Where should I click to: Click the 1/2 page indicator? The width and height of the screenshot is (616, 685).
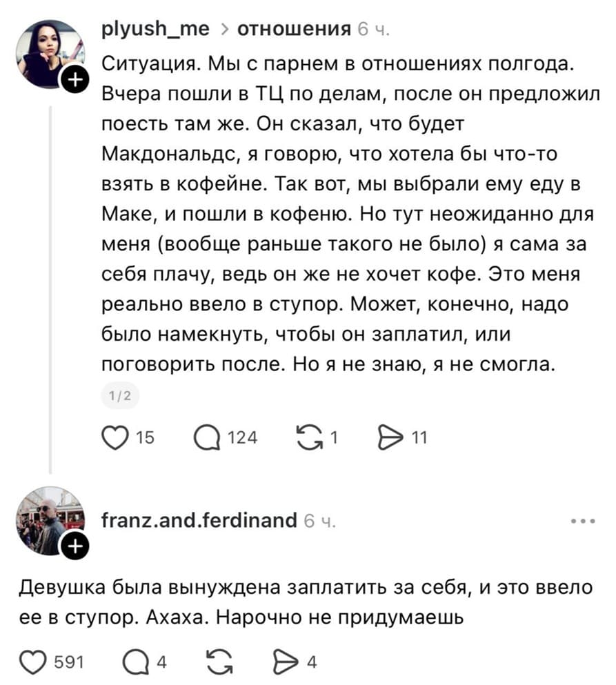point(120,395)
